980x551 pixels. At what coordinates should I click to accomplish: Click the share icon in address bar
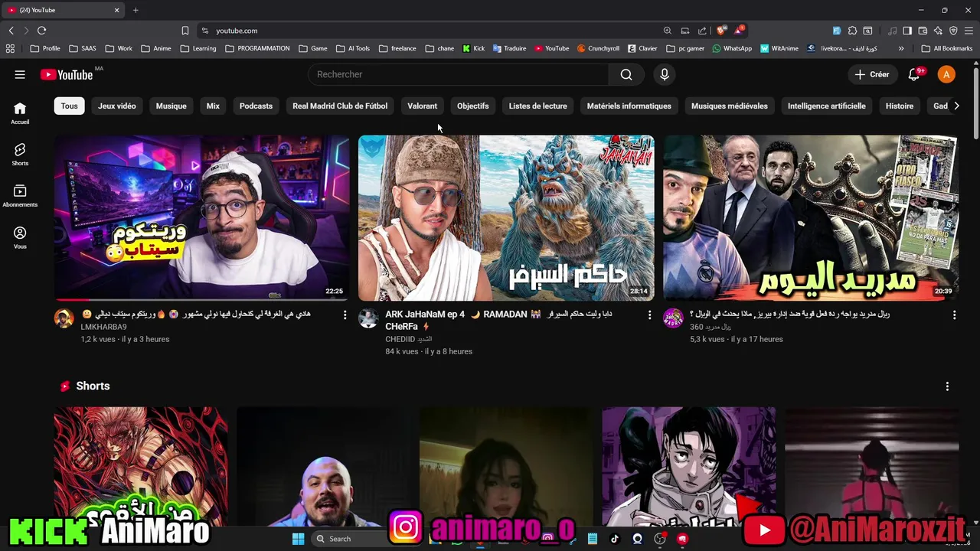(x=702, y=31)
